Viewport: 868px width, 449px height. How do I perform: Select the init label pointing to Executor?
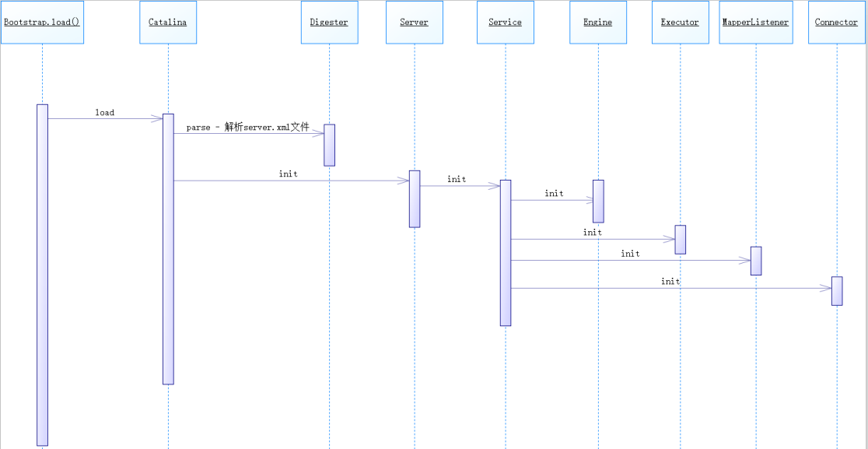tap(593, 233)
